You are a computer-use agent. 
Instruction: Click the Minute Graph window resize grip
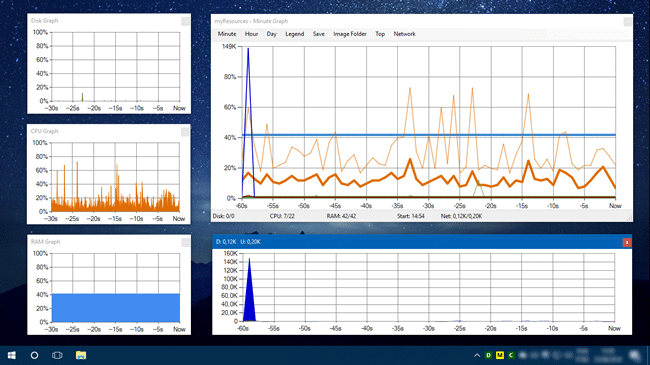coord(629,218)
